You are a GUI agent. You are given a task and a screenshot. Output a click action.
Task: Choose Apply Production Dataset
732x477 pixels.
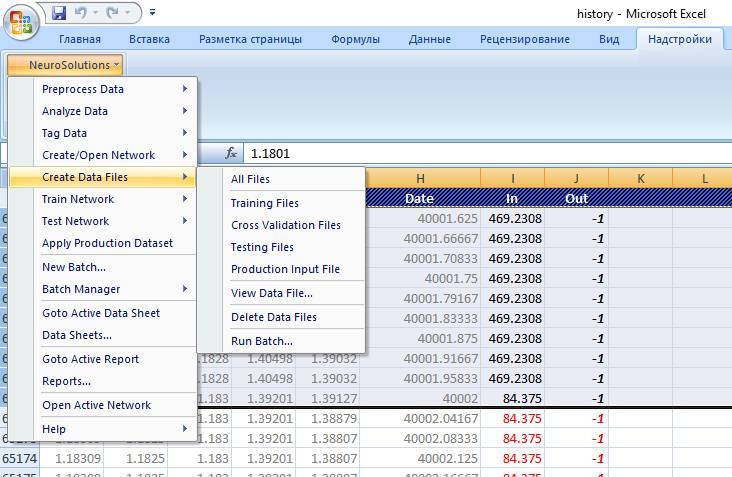[x=102, y=243]
